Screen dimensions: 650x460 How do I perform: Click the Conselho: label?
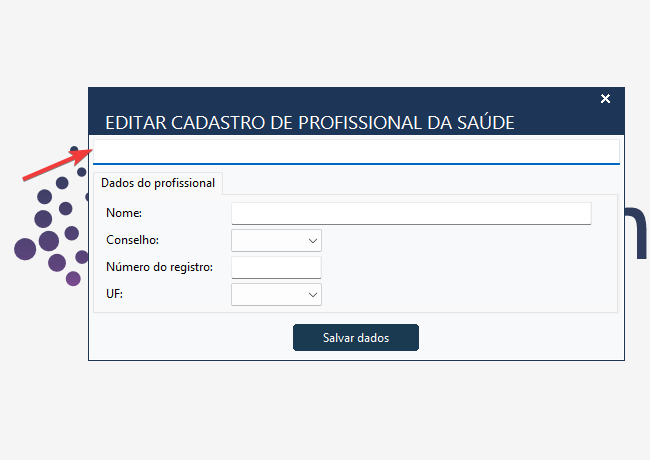133,240
